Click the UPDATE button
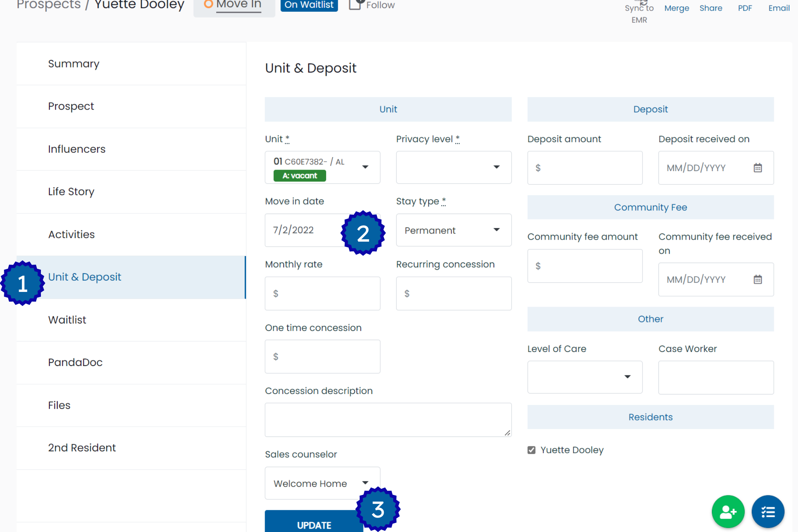The width and height of the screenshot is (798, 532). click(x=314, y=521)
